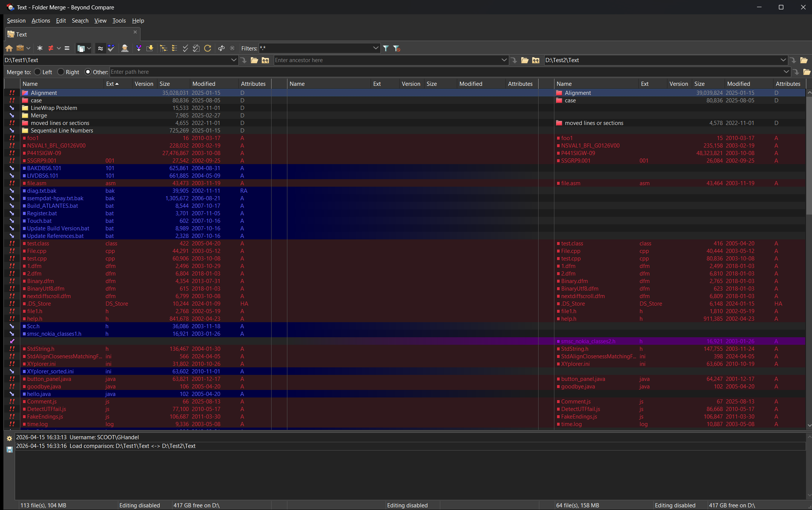Browse for ancestor folder icon
The image size is (812, 510).
(x=525, y=60)
